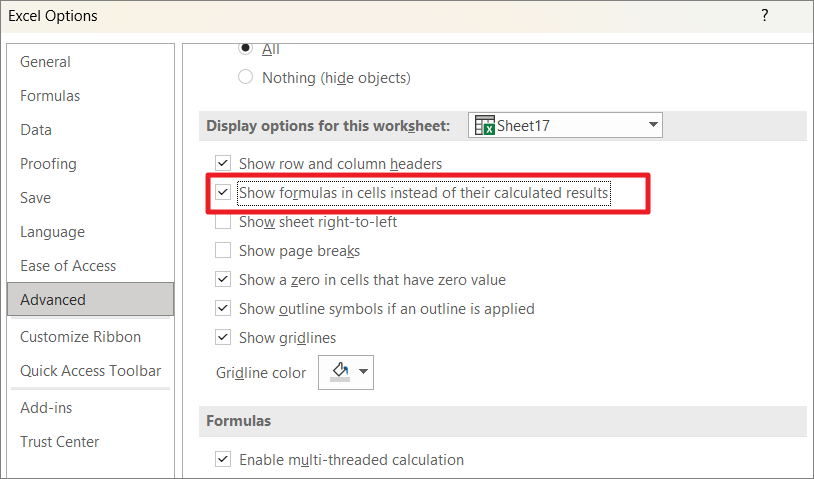Enable Show sheet right-to-left option
Screen dimensions: 814x479
223,222
